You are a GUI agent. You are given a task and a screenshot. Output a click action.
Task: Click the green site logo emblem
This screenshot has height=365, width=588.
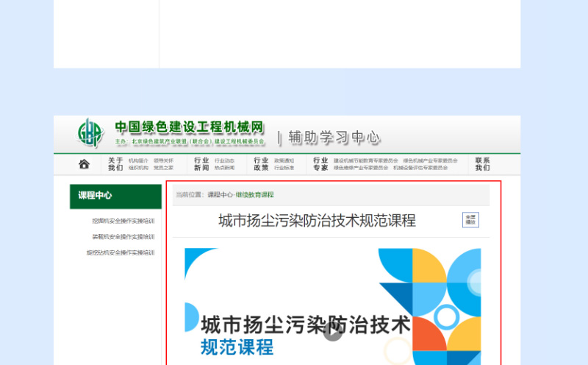(91, 133)
